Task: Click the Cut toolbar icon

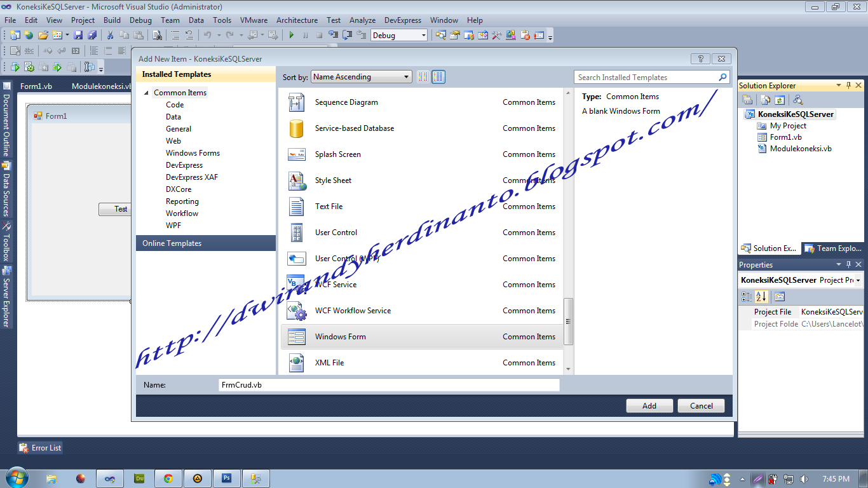Action: (110, 35)
